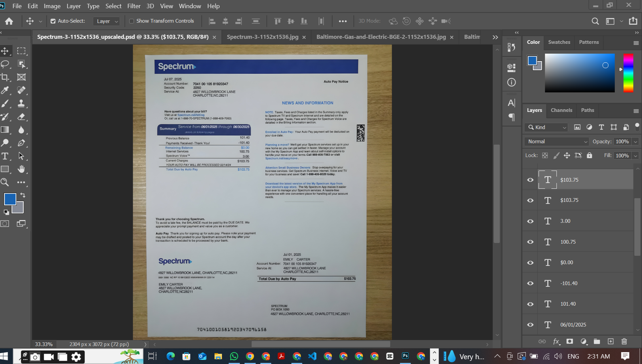Click the hue spectrum slider bar
The image size is (642, 364).
click(628, 73)
